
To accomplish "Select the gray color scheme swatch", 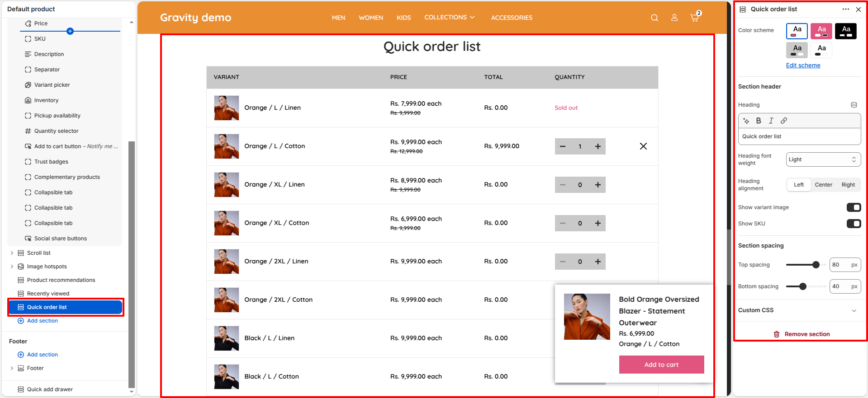I will (x=797, y=50).
